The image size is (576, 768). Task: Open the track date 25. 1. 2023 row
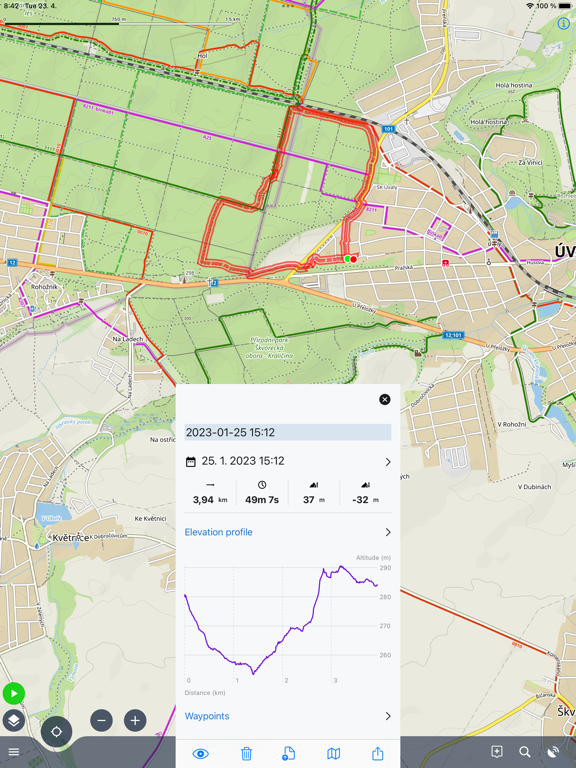coord(288,461)
